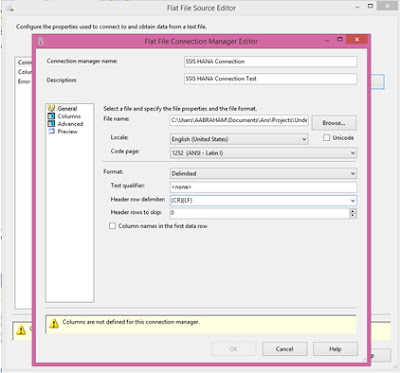The width and height of the screenshot is (400, 373).
Task: Select the General page icon
Action: pos(51,108)
